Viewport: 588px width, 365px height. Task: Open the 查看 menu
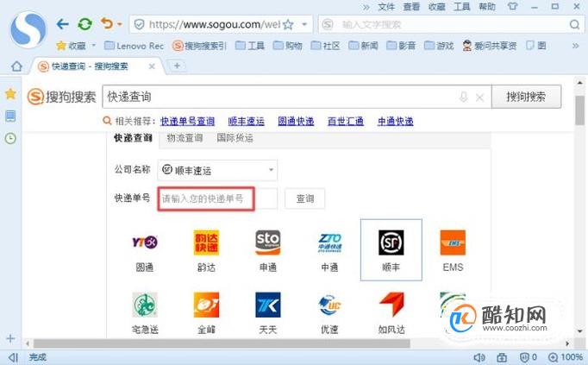pos(411,7)
